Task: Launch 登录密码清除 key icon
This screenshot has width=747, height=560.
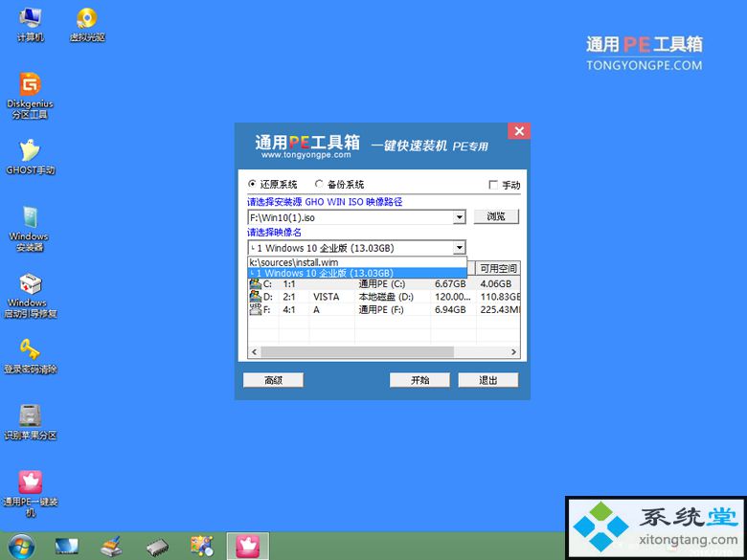Action: pyautogui.click(x=30, y=356)
